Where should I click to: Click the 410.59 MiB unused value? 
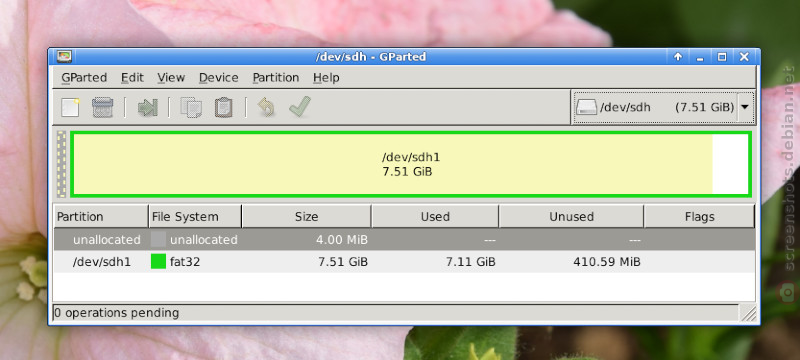tap(607, 262)
